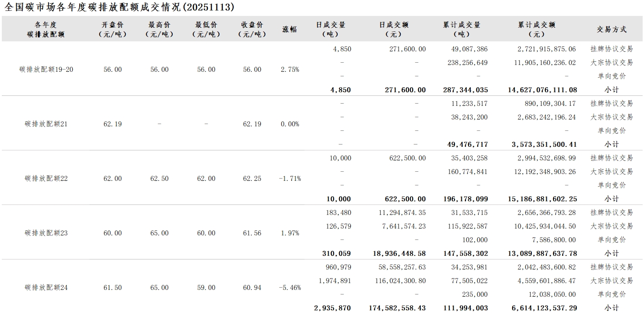Select the 碳排放配额21 row label
Image resolution: width=644 pixels, height=314 pixels.
click(46, 124)
